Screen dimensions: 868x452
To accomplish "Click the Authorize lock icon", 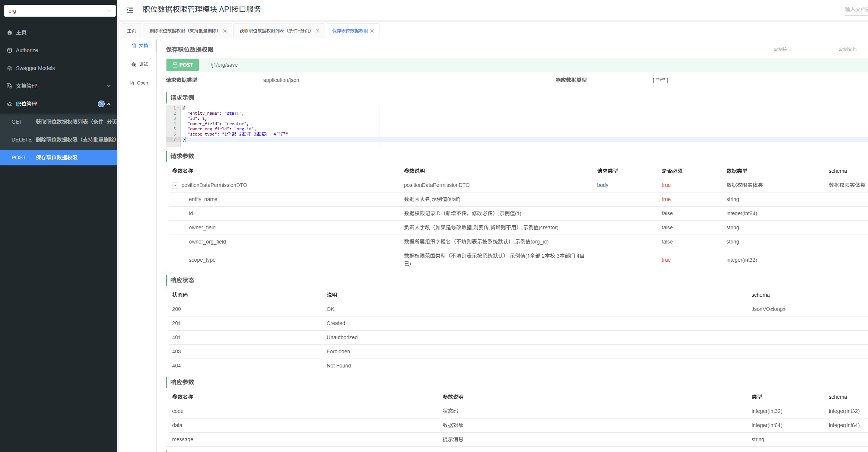I will point(10,50).
